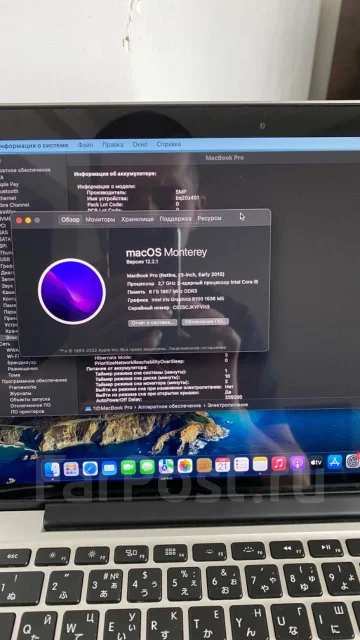Open Maps app in the Dock
The image size is (360, 640).
pos(166,466)
